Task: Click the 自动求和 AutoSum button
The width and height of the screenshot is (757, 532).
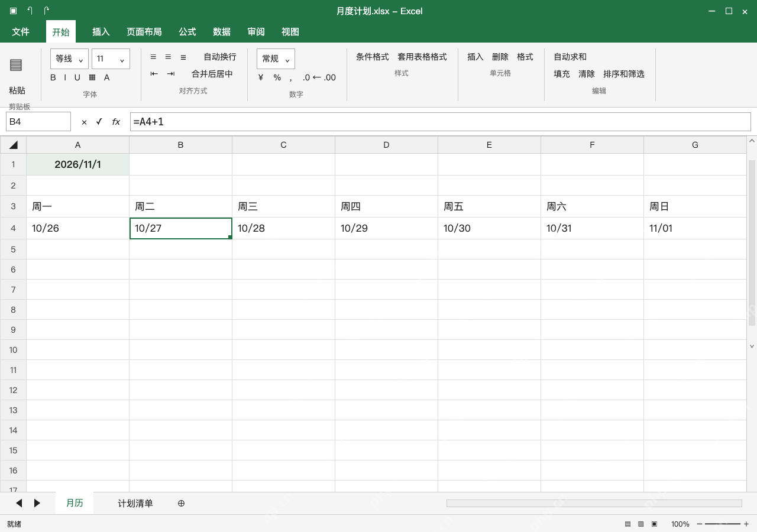Action: pos(570,57)
